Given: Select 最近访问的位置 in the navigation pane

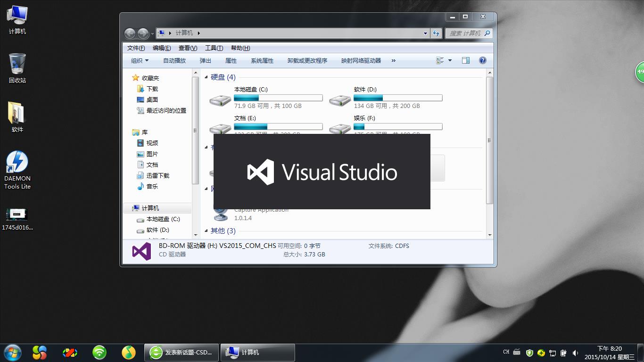Looking at the screenshot, I should point(161,110).
